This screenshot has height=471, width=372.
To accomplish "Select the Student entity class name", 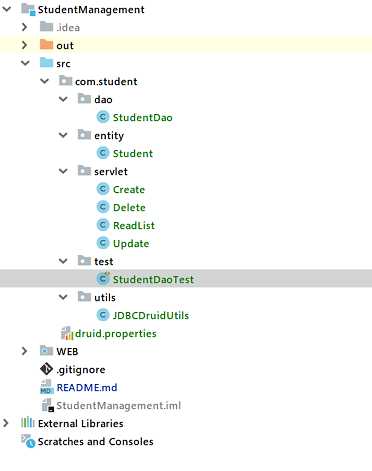I will (x=133, y=153).
